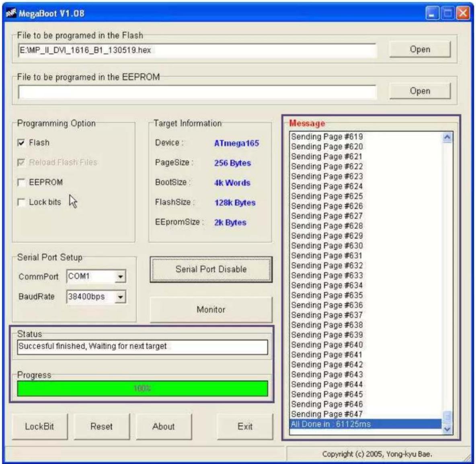
Task: Select 'Sending Page #644' message row
Action: point(365,384)
